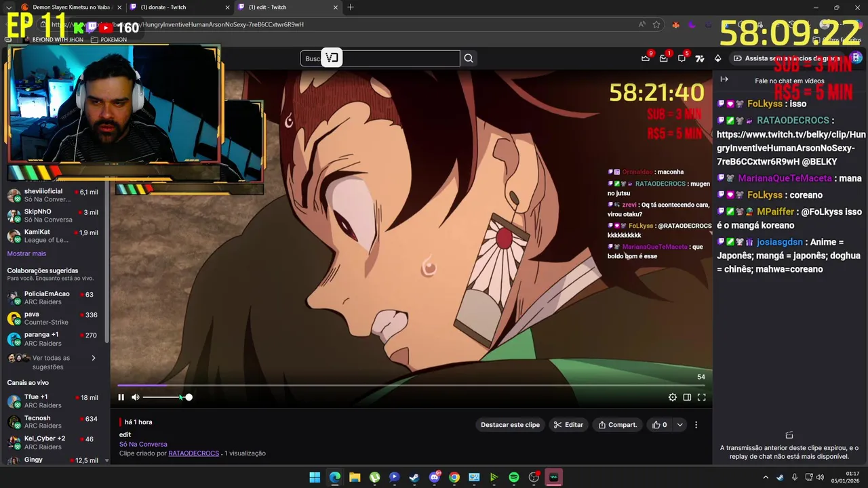868x488 pixels.
Task: Open the user avatar menu
Action: [x=856, y=58]
